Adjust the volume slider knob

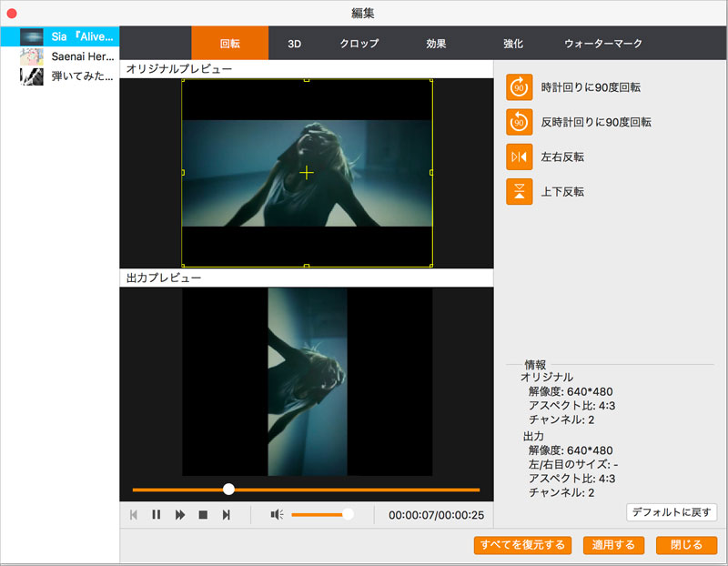tap(348, 514)
